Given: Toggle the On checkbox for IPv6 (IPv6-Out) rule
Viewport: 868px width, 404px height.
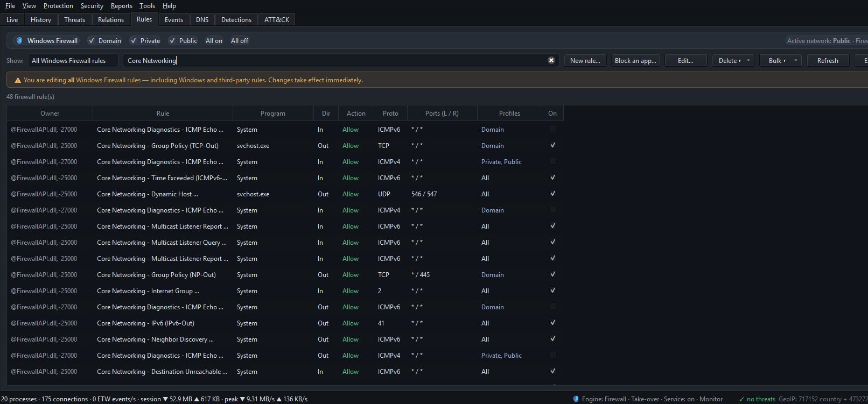Looking at the screenshot, I should 552,323.
